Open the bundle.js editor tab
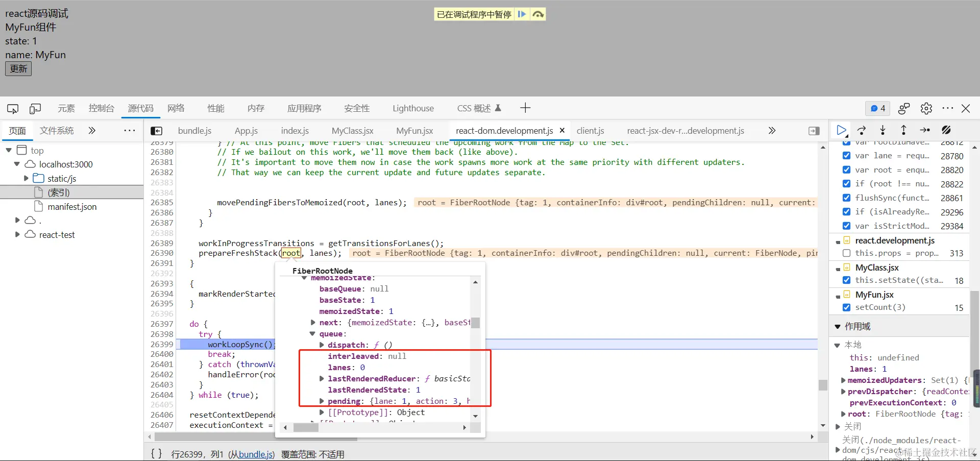 tap(194, 131)
